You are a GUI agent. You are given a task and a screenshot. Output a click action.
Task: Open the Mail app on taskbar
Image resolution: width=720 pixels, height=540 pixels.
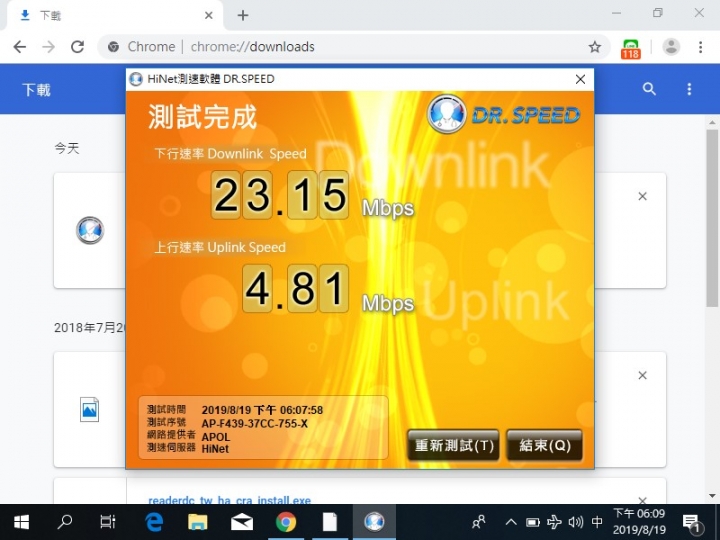(x=242, y=522)
